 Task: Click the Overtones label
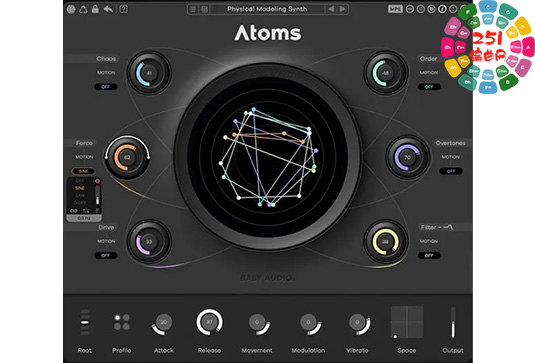[450, 143]
